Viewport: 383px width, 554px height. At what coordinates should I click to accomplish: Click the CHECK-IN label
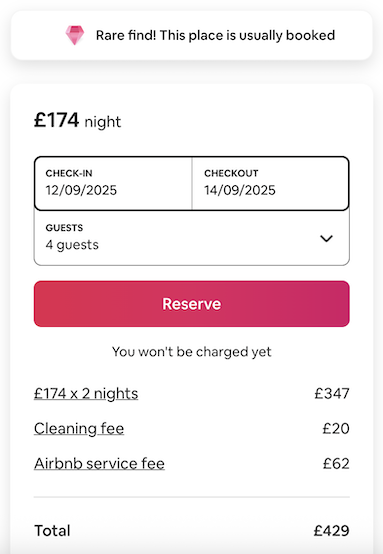tap(69, 173)
